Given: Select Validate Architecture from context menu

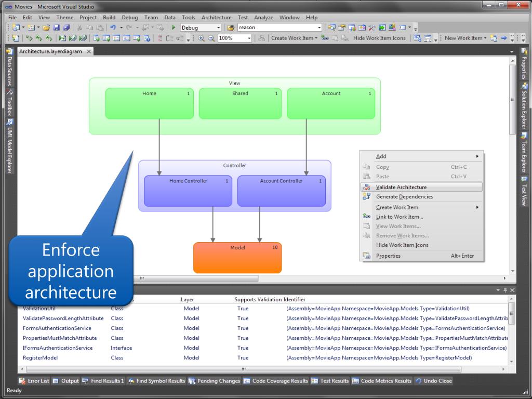Looking at the screenshot, I should [401, 187].
